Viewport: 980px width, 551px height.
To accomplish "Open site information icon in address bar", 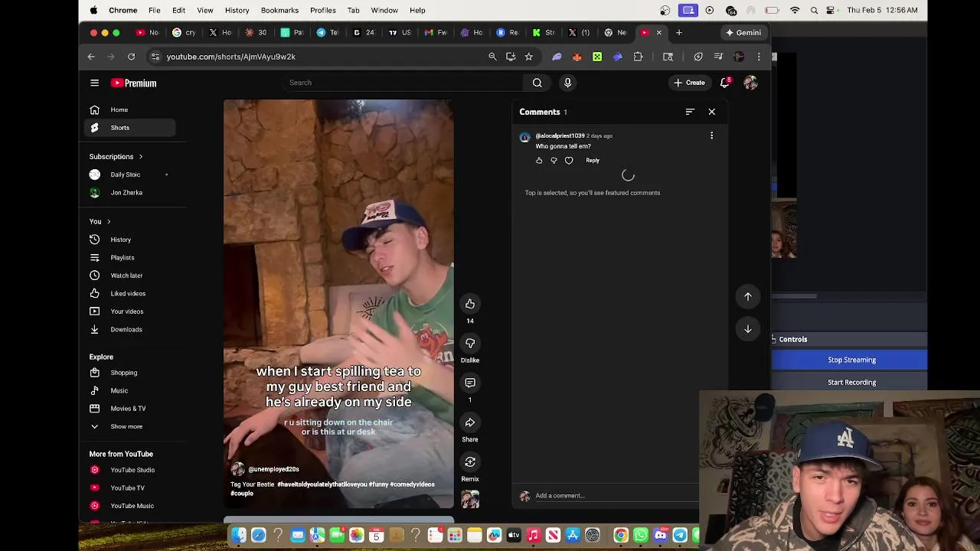I will (x=155, y=57).
